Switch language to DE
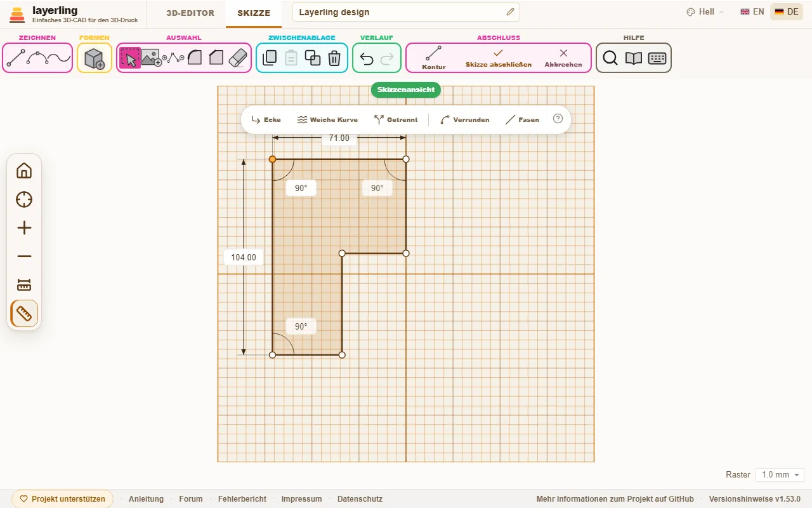 pos(787,11)
